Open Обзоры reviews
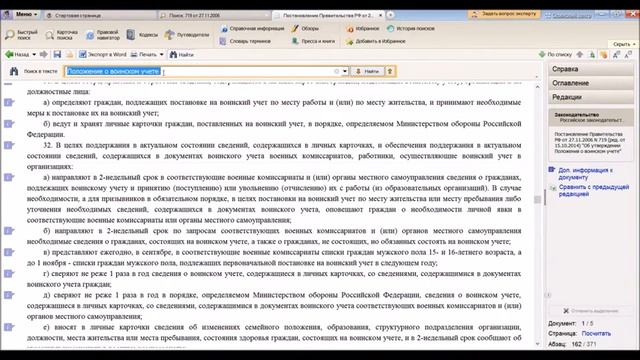 [305, 29]
